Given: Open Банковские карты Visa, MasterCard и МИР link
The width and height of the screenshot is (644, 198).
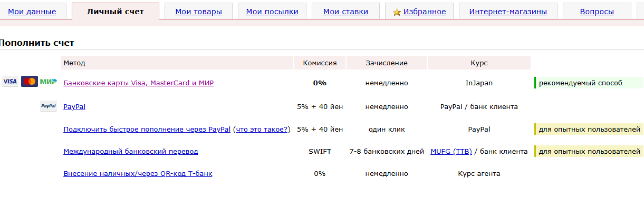Looking at the screenshot, I should [138, 83].
